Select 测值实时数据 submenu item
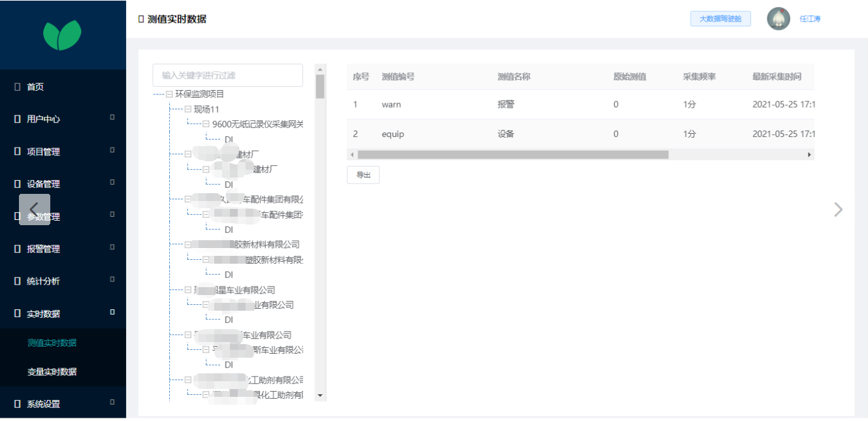 [52, 343]
